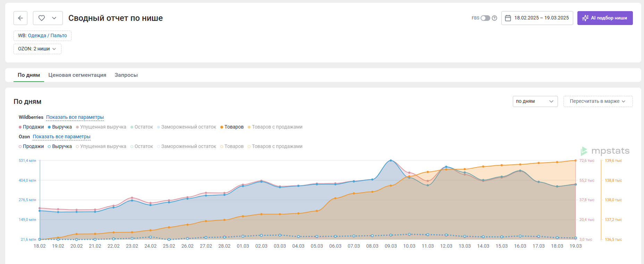644x264 pixels.
Task: Open the FBS help question icon
Action: pyautogui.click(x=494, y=18)
